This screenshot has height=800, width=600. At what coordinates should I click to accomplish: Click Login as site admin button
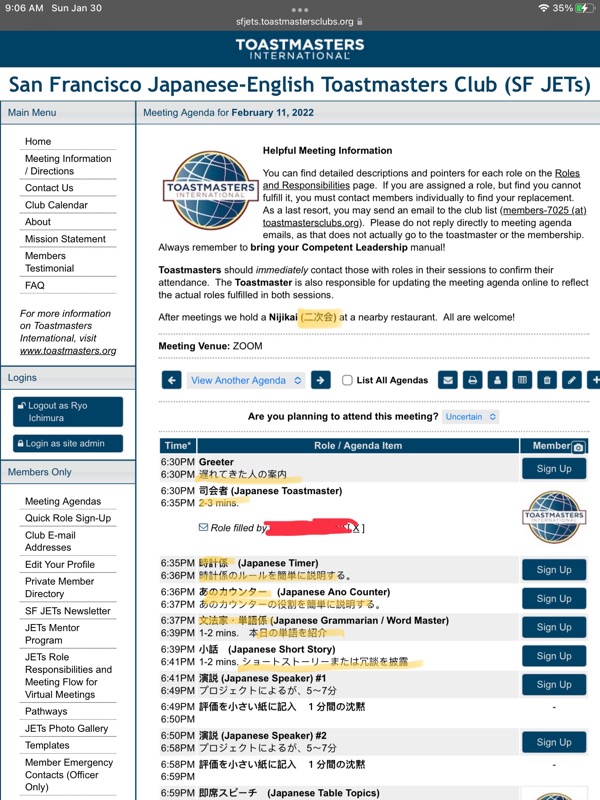click(x=68, y=443)
